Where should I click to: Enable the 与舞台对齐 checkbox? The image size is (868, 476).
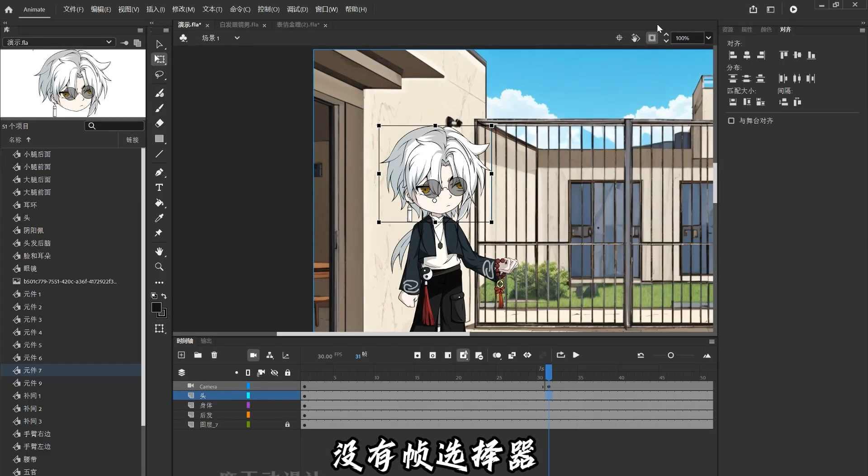point(731,121)
